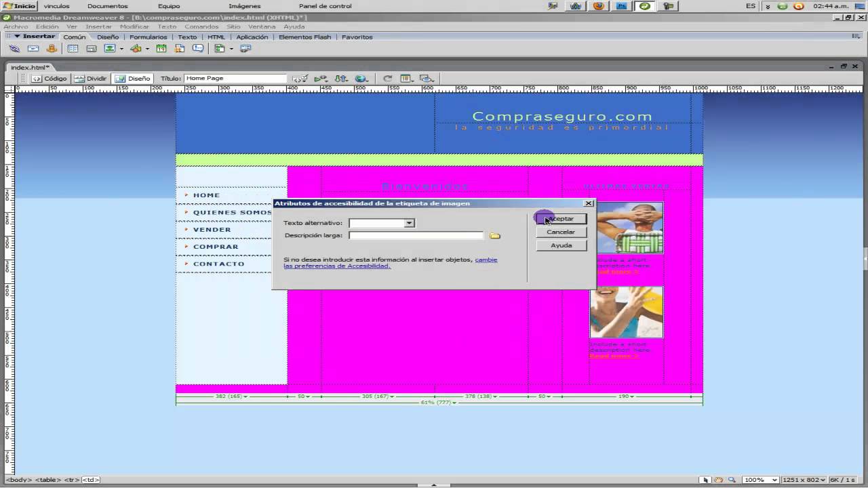Click the Hyperlink insert icon
Screen dimensions: 868x488
tap(14, 49)
